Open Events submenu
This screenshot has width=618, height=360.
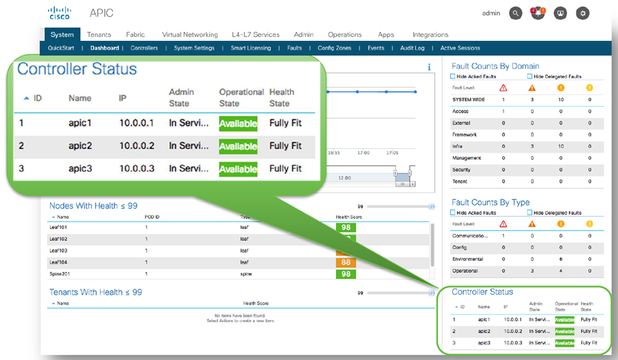click(376, 48)
